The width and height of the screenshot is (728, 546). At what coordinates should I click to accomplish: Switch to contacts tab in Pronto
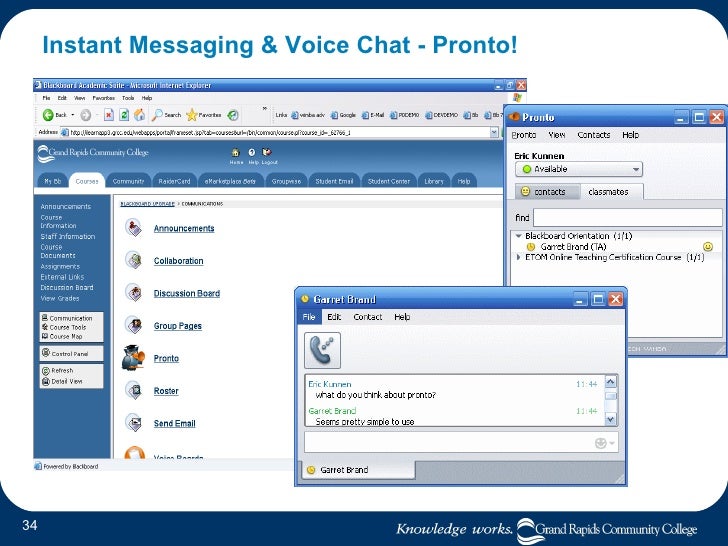(x=547, y=192)
